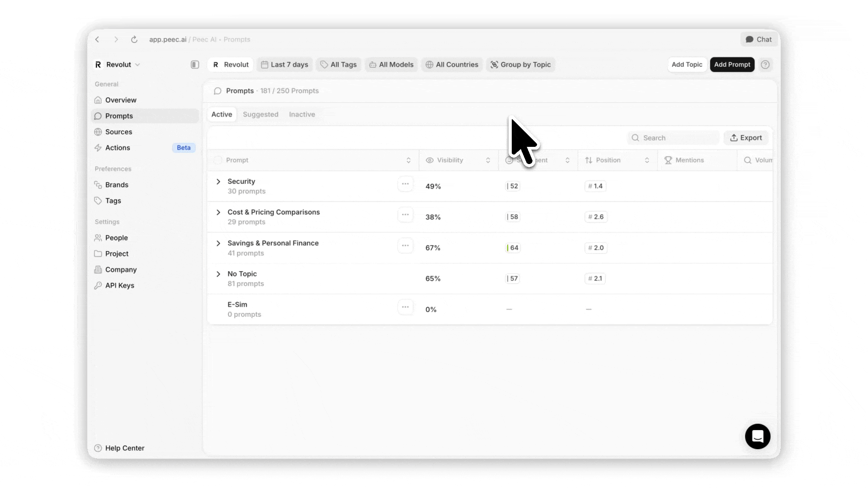Viewport: 868px width, 488px height.
Task: Select Actions in the sidebar
Action: [118, 148]
